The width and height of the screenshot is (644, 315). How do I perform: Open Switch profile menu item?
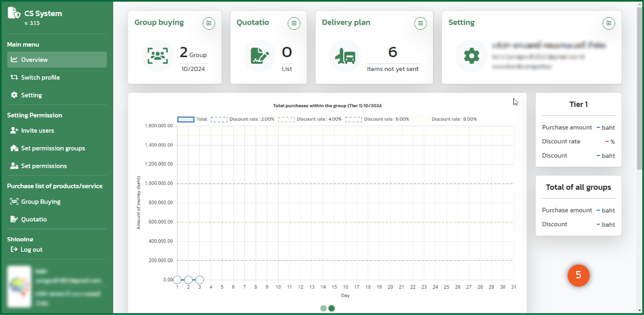coord(40,77)
